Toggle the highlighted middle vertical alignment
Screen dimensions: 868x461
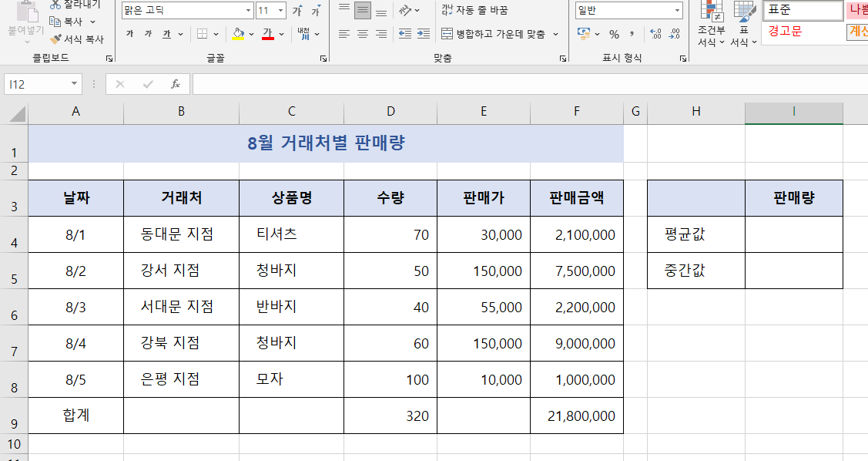(x=363, y=10)
